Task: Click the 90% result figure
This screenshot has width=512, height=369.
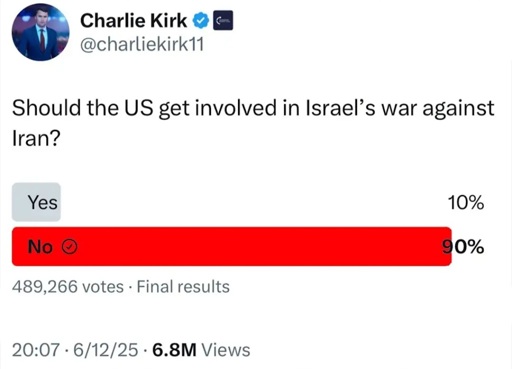Action: click(x=463, y=247)
